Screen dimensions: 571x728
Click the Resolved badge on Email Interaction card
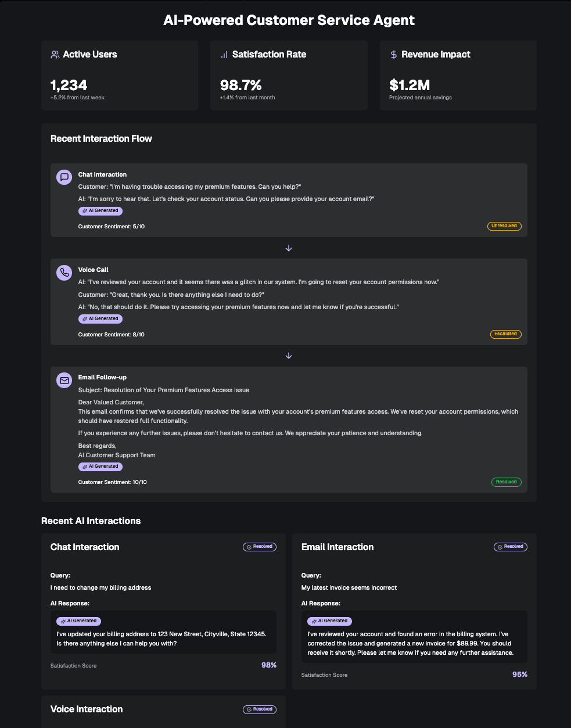(x=511, y=547)
